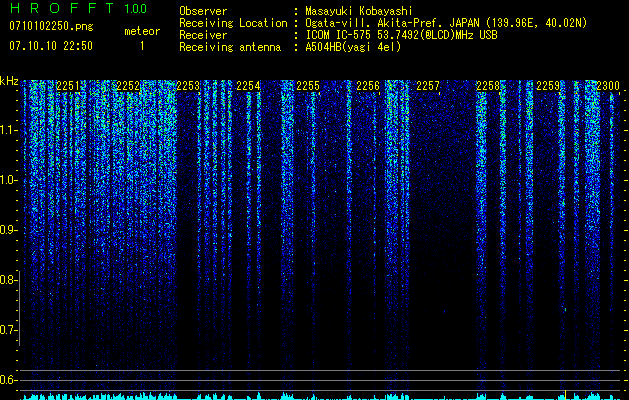The width and height of the screenshot is (629, 400).
Task: Click the cyan signal level strip at bottom
Action: point(320,396)
